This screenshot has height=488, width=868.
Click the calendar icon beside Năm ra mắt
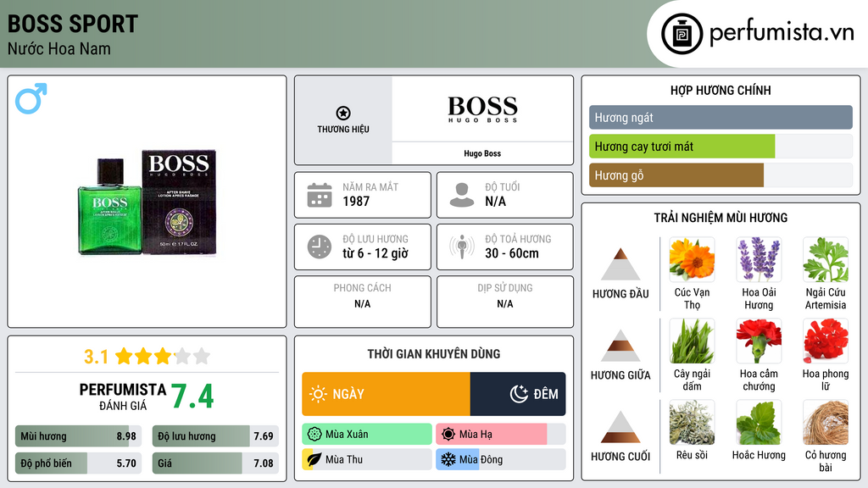coord(319,195)
